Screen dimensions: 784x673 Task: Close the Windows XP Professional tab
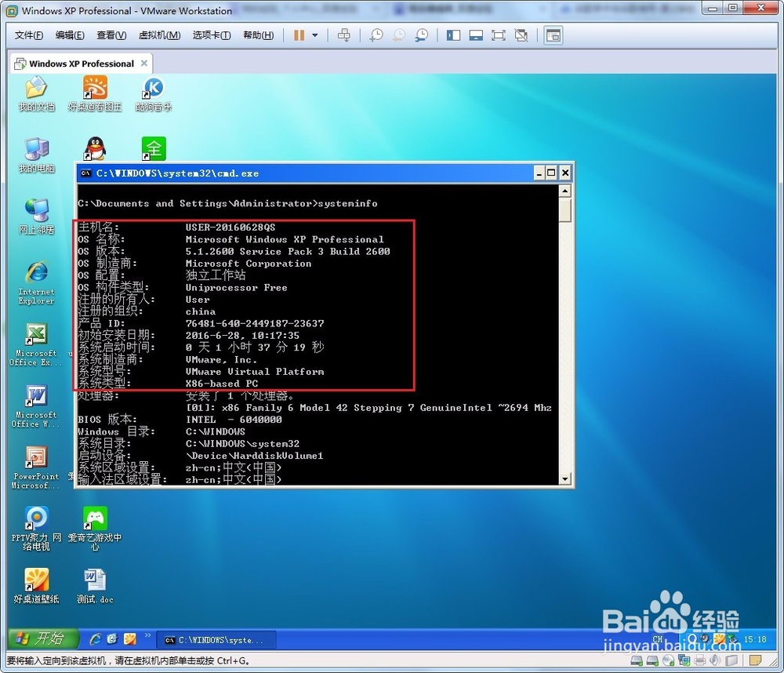pos(144,63)
